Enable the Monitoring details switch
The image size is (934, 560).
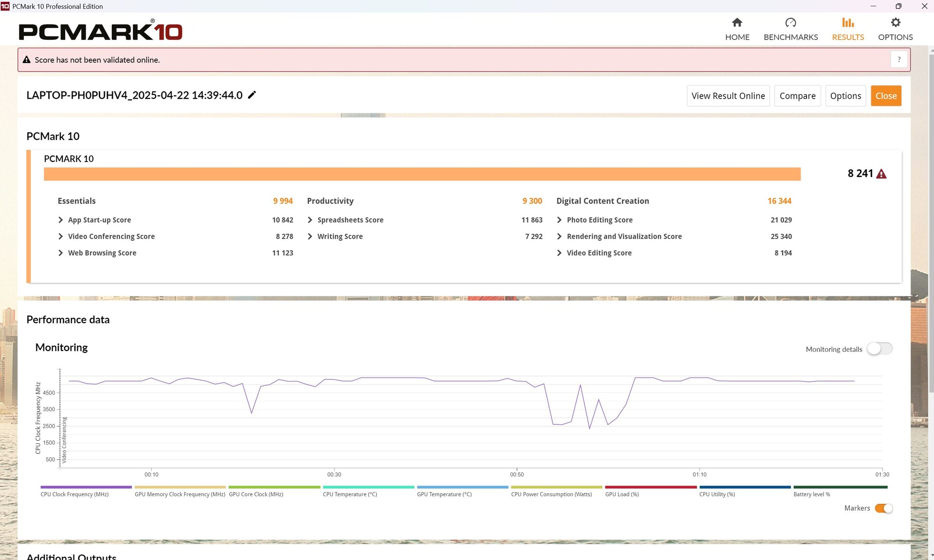click(880, 349)
